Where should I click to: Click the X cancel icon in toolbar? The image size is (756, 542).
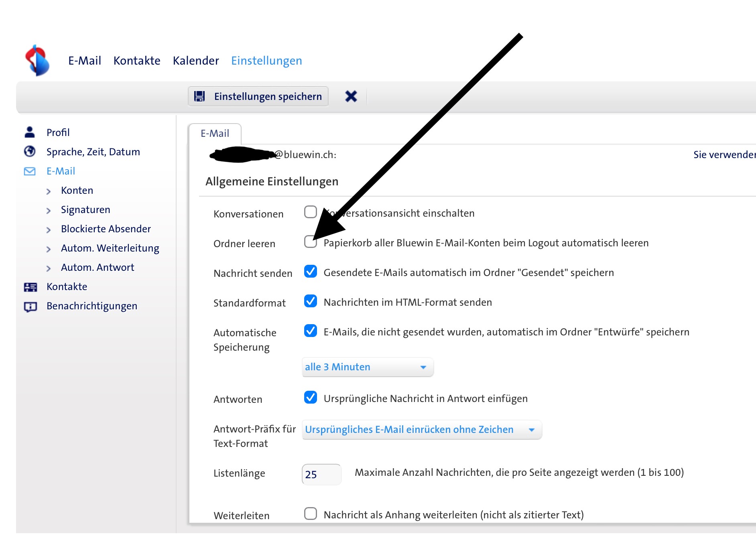[x=351, y=96]
